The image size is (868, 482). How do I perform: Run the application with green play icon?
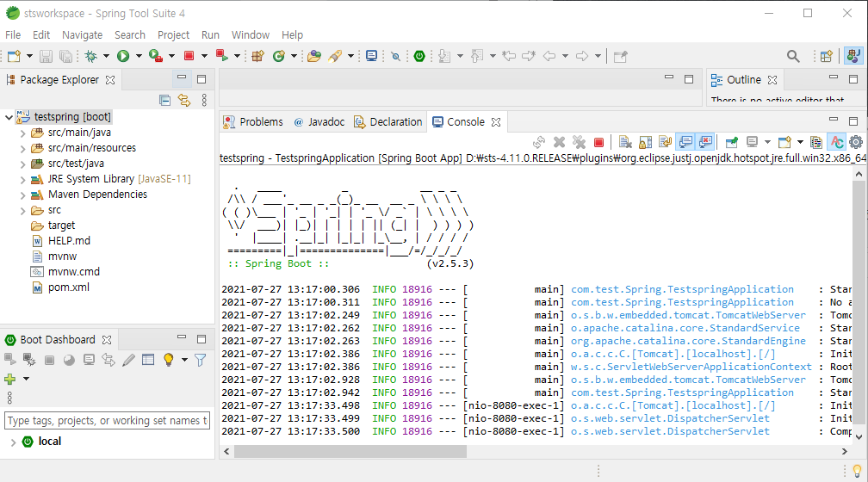click(x=123, y=56)
